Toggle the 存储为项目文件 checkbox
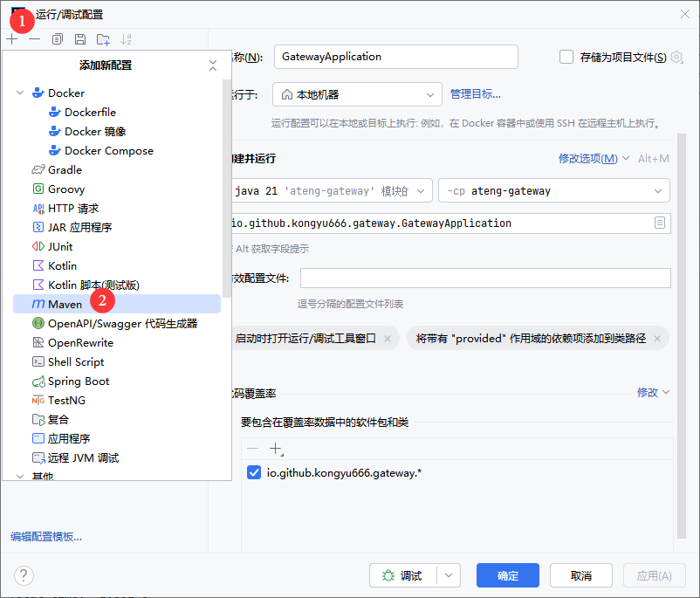700x598 pixels. pos(566,57)
